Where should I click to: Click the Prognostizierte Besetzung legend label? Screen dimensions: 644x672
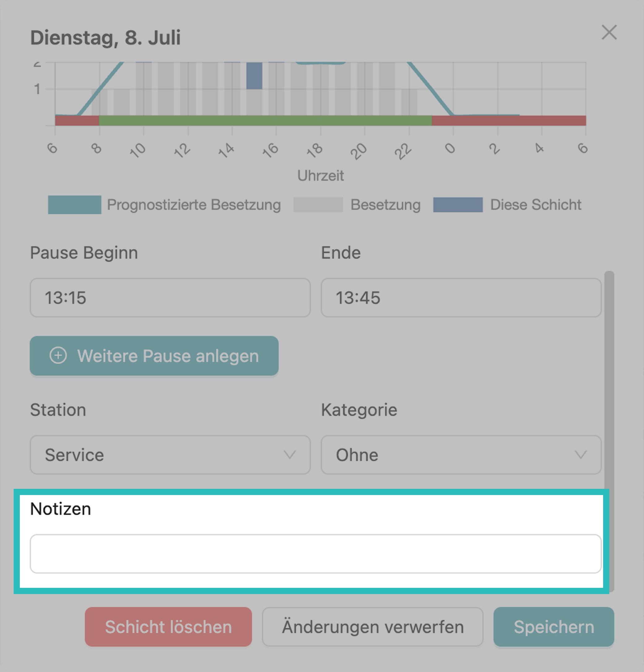tap(194, 205)
